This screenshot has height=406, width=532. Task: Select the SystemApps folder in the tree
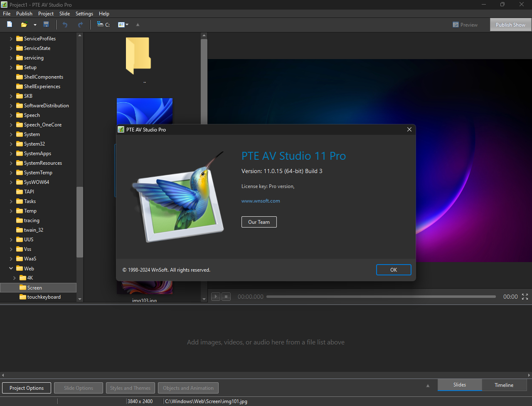click(x=37, y=153)
